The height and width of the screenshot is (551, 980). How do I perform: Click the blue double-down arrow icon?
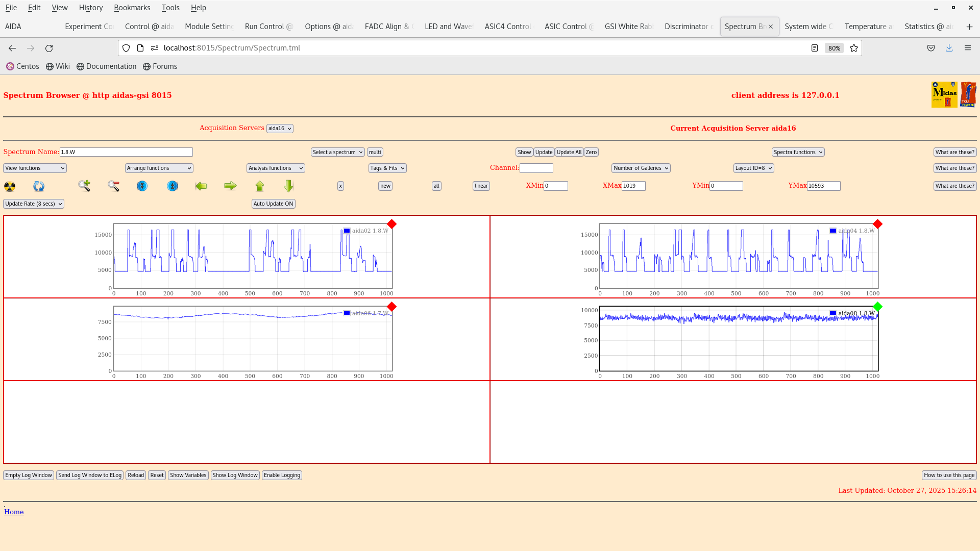point(142,186)
